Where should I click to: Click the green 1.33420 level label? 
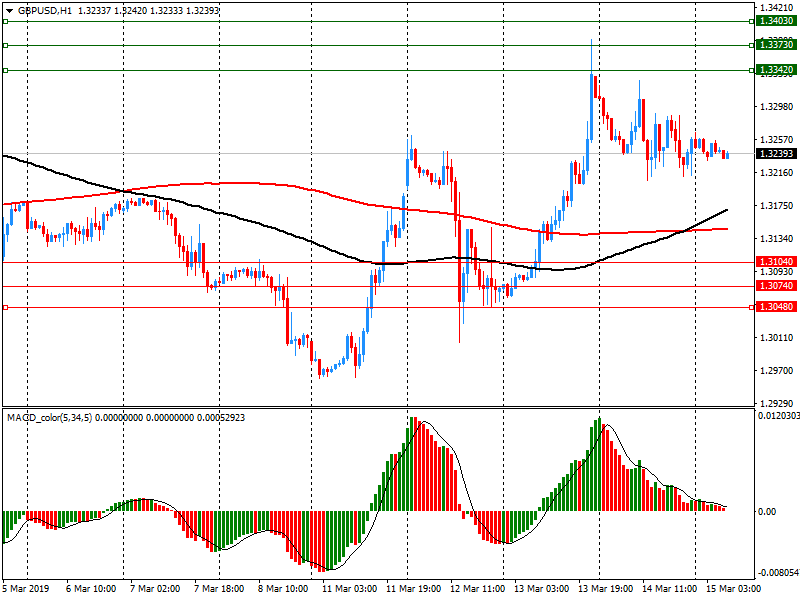pos(776,70)
